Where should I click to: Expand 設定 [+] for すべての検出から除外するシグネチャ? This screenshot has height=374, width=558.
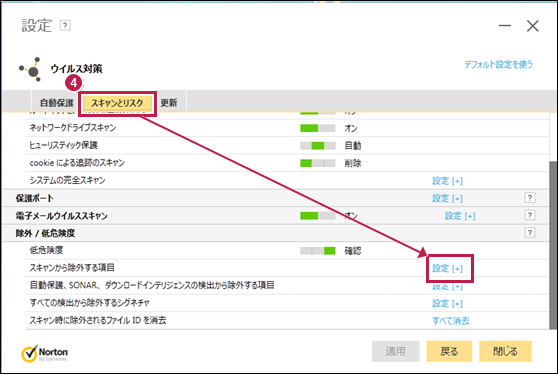coord(447,303)
